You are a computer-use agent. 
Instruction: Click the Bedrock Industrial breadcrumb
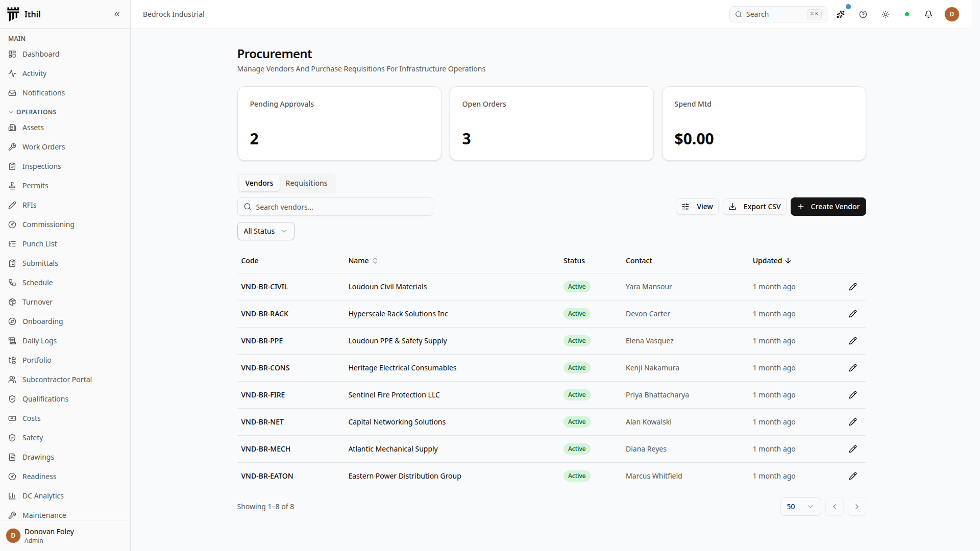click(x=174, y=14)
